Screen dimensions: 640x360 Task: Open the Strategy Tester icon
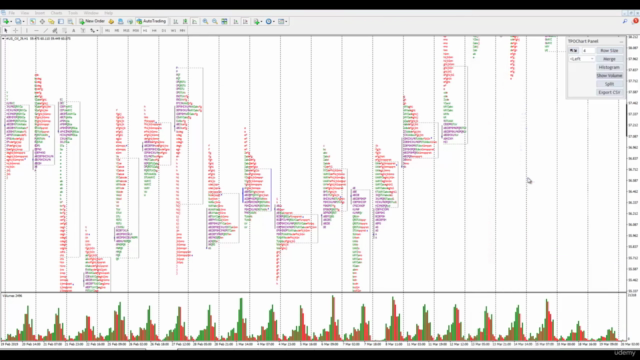point(70,21)
